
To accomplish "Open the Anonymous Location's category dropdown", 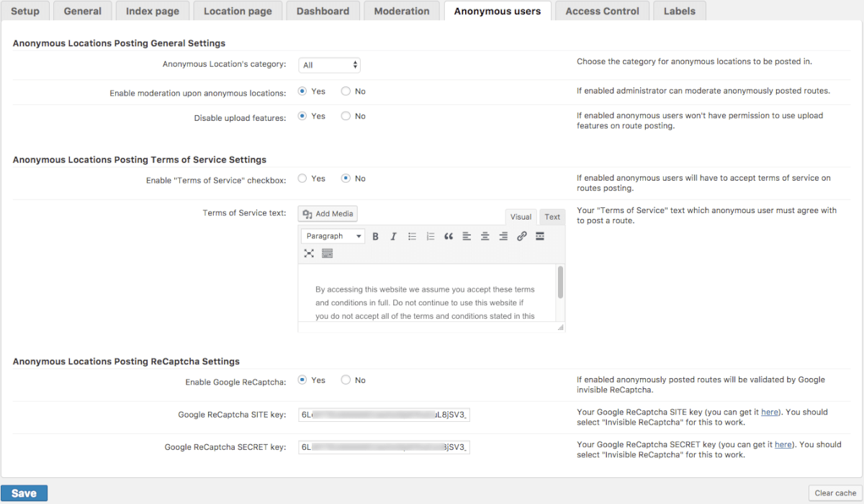I will click(x=330, y=65).
